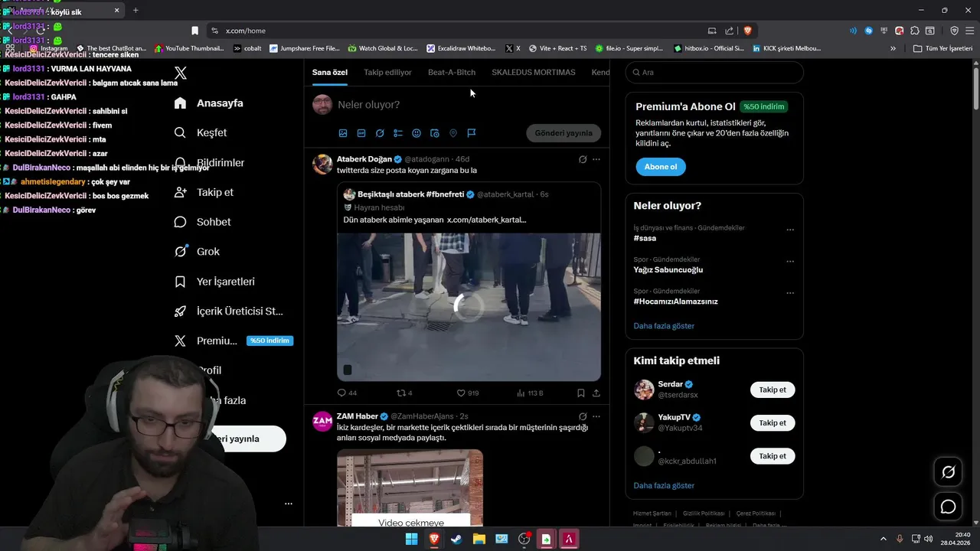
Task: Open quoted x.com/ataberk_kartal link
Action: pos(486,220)
